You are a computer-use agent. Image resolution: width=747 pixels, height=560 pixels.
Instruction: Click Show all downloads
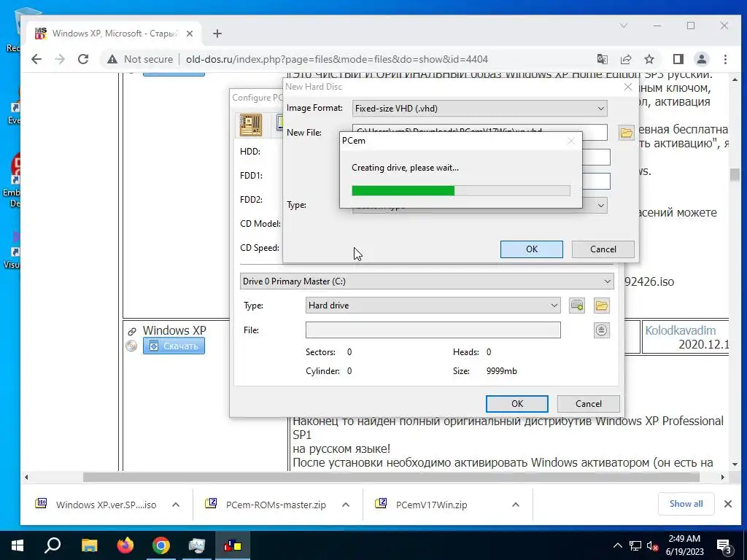click(686, 504)
